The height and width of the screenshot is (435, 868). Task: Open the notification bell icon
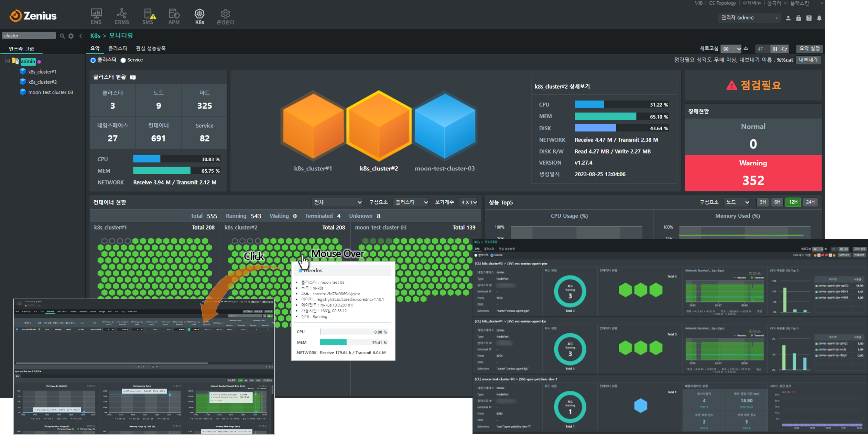coord(819,18)
